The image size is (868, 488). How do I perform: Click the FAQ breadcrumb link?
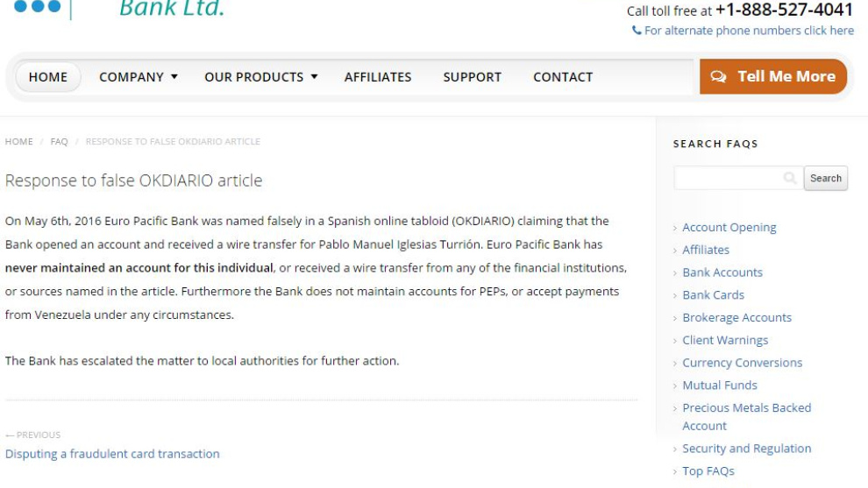pyautogui.click(x=60, y=142)
